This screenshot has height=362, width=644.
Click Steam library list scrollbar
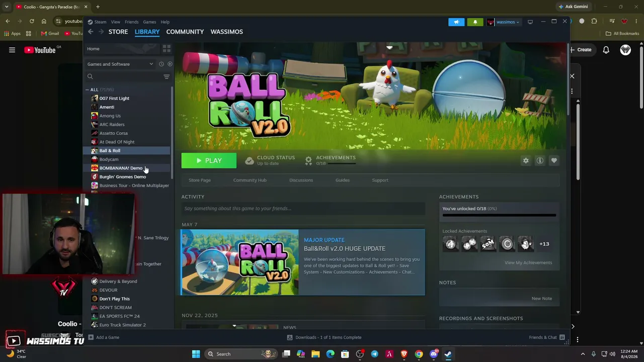(173, 132)
